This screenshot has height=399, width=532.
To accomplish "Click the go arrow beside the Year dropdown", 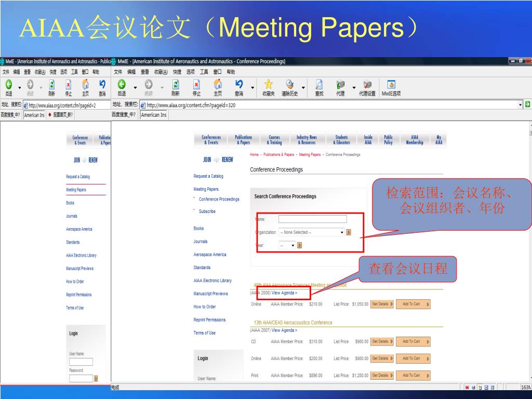I will pos(299,245).
